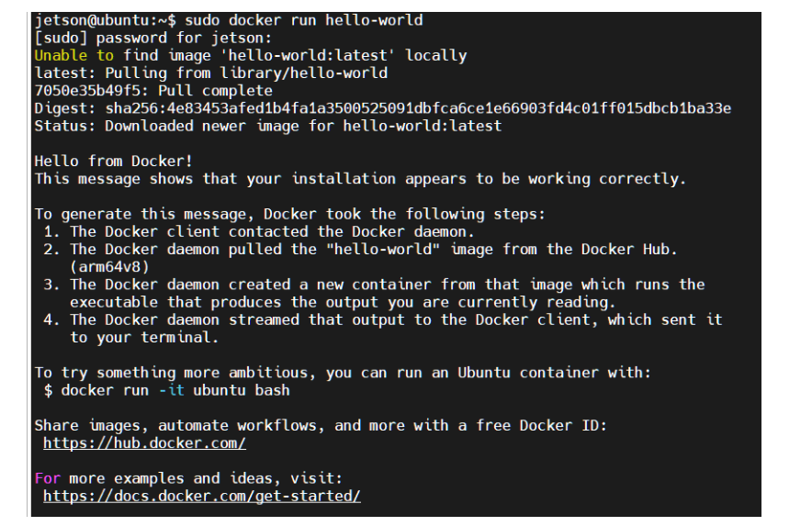Click the 'Share images, automate workflows' line
The image size is (812, 526).
coord(321,425)
